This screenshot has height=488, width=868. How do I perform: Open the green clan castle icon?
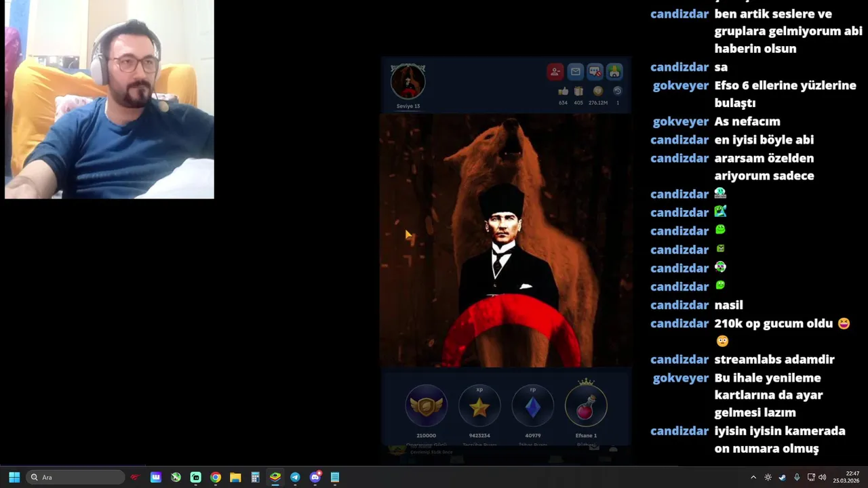[x=614, y=72]
